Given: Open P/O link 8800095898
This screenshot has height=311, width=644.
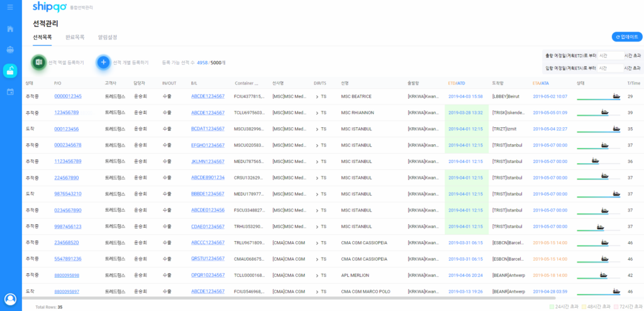Looking at the screenshot, I should pos(67,275).
